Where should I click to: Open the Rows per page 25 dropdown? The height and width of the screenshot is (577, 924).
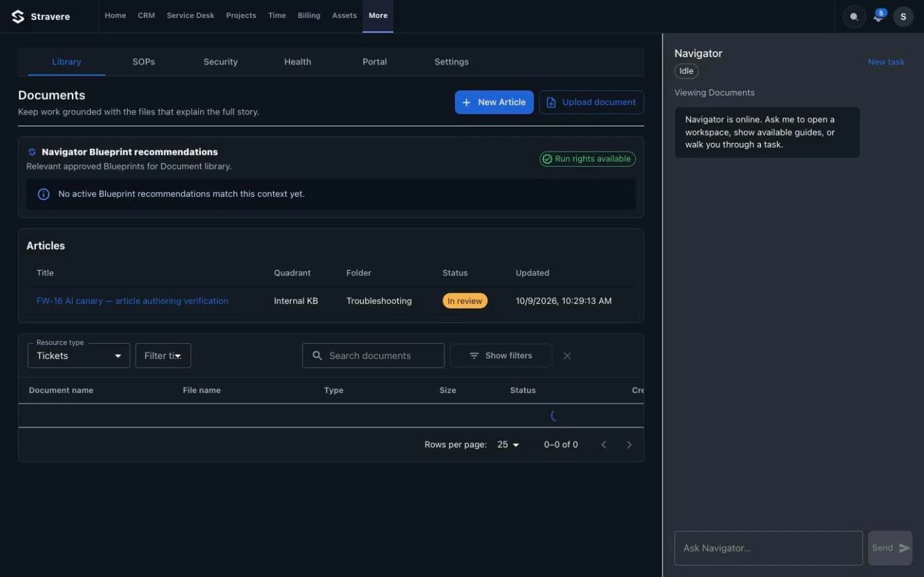508,445
